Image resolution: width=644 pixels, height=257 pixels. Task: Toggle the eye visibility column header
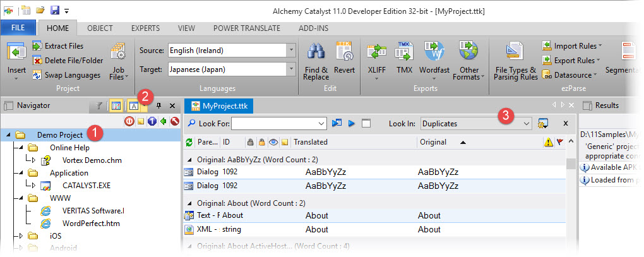point(273,142)
